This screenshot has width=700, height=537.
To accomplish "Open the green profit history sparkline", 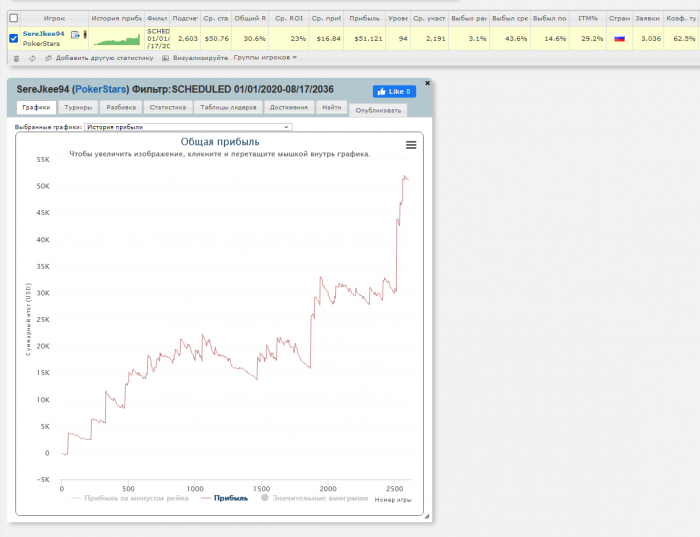I will (x=117, y=40).
